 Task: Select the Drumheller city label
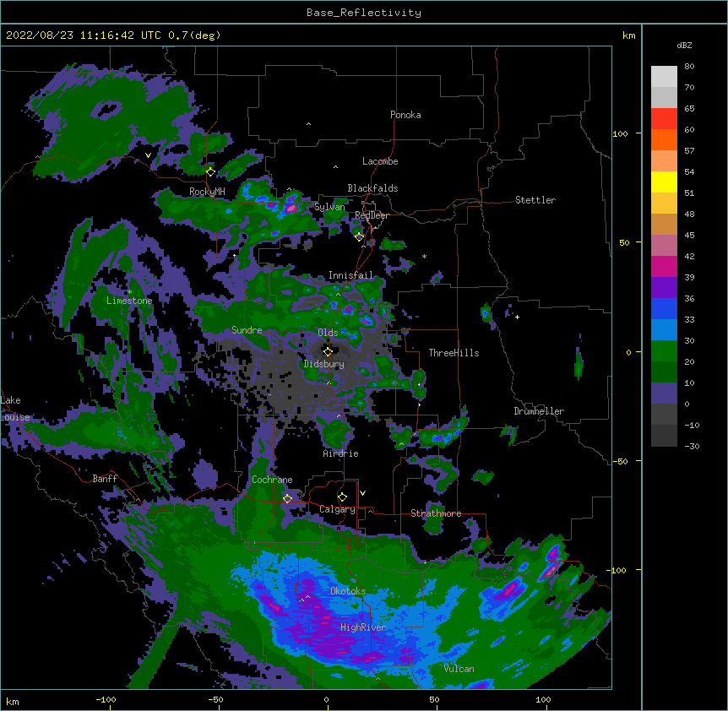(x=539, y=411)
